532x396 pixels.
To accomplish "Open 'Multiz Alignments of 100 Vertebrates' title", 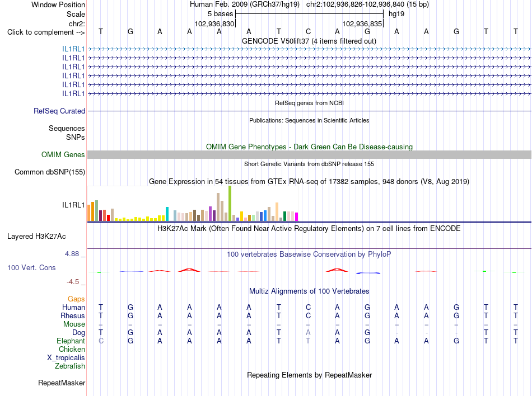I will 309,291.
